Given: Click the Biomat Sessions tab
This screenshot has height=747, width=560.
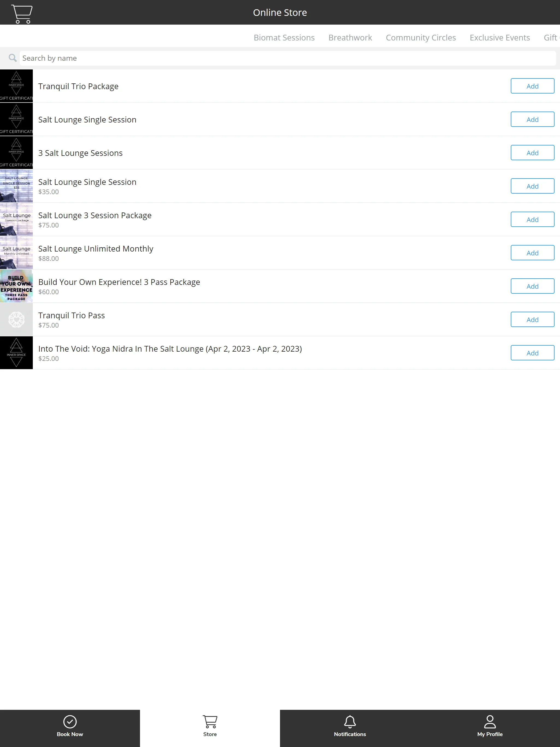Looking at the screenshot, I should coord(284,37).
